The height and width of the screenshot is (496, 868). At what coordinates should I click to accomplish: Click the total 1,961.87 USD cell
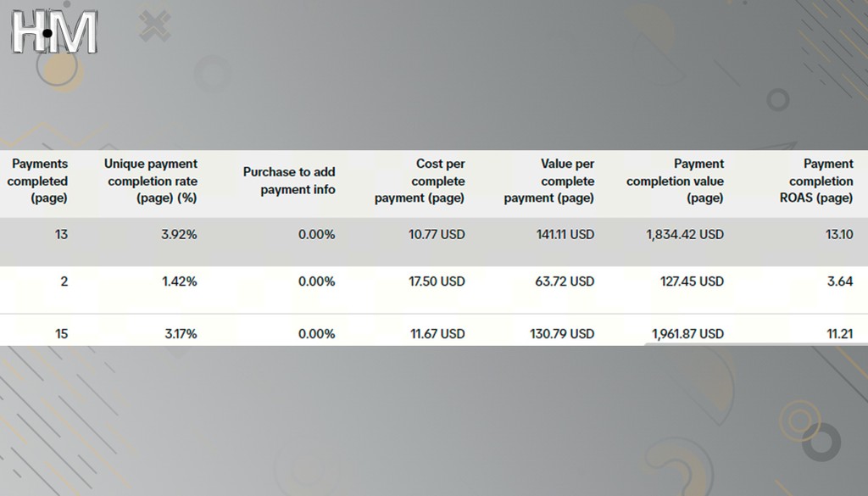coord(687,334)
